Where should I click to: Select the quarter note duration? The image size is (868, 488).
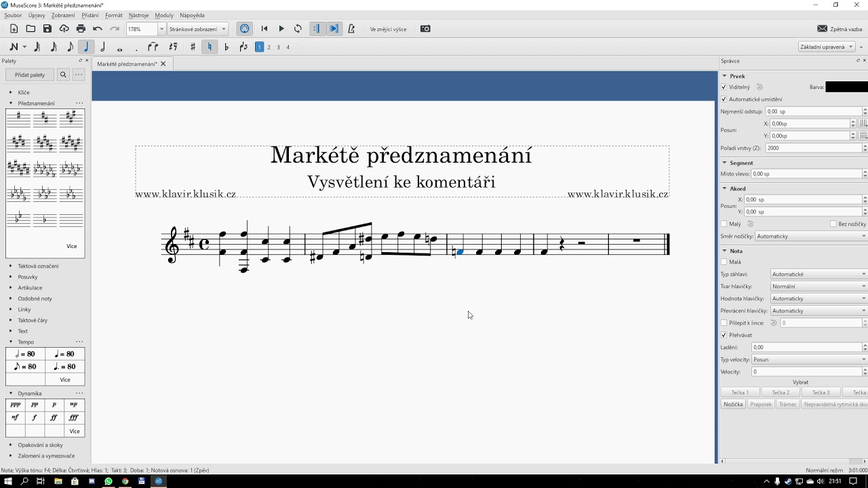[x=86, y=47]
